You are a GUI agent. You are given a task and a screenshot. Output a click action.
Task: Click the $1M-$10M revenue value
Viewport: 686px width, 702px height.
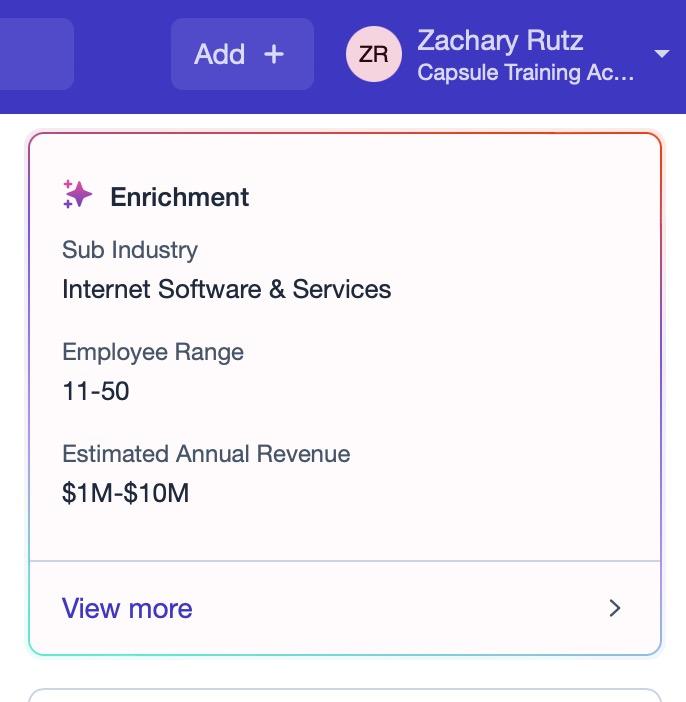click(125, 493)
